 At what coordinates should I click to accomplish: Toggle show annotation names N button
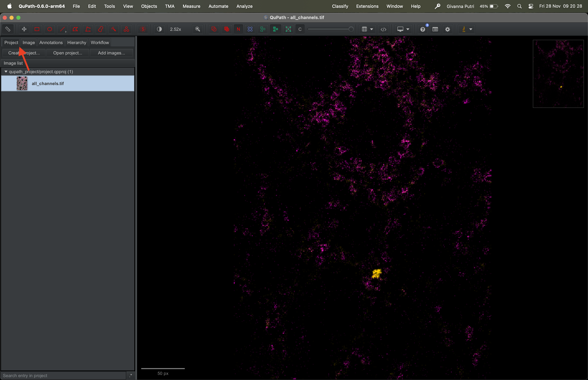pyautogui.click(x=238, y=29)
